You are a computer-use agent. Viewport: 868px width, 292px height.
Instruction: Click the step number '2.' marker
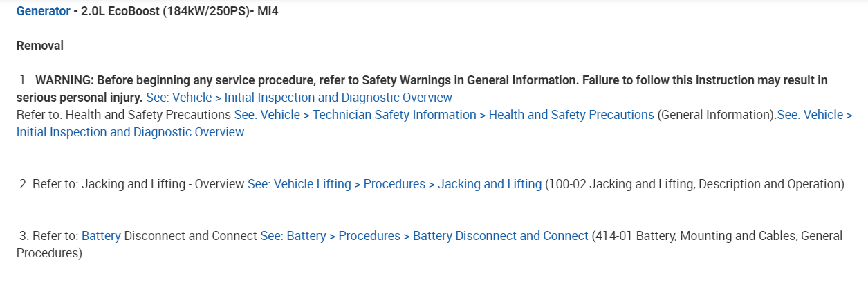coord(24,184)
